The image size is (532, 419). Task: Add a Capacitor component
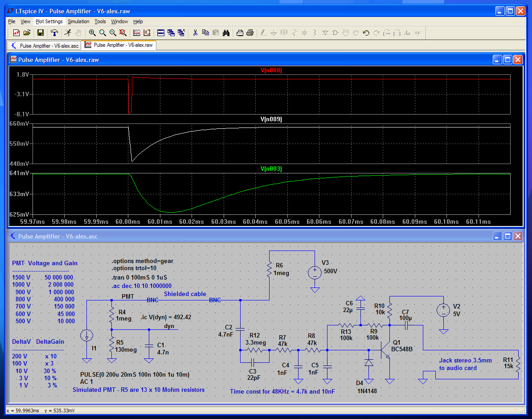click(305, 33)
